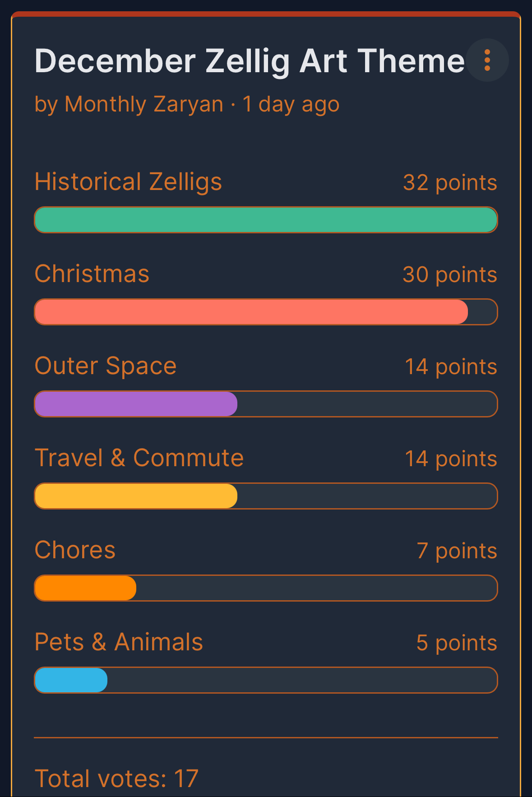Select the Pets & Animals option label
Viewport: 532px width, 797px height.
tap(119, 642)
